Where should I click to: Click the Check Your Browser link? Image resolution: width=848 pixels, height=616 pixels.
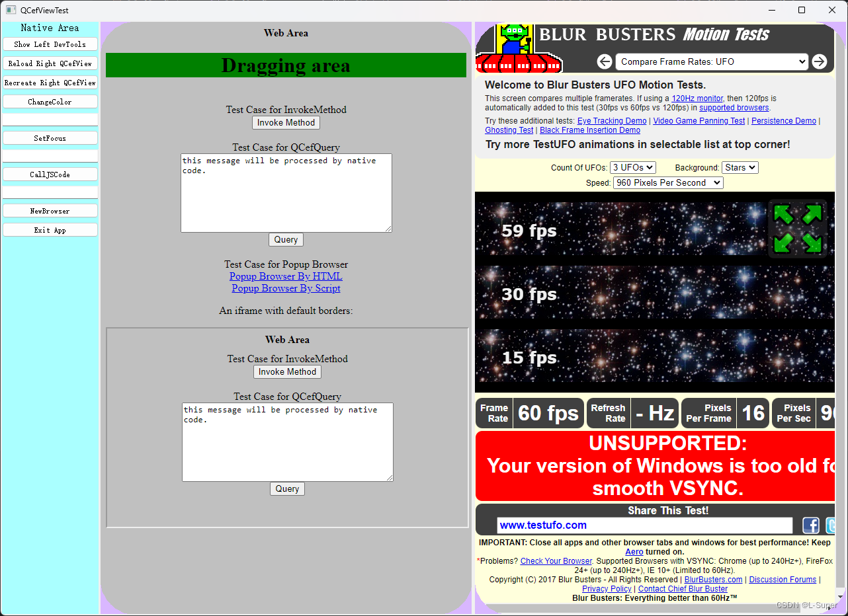click(x=556, y=561)
